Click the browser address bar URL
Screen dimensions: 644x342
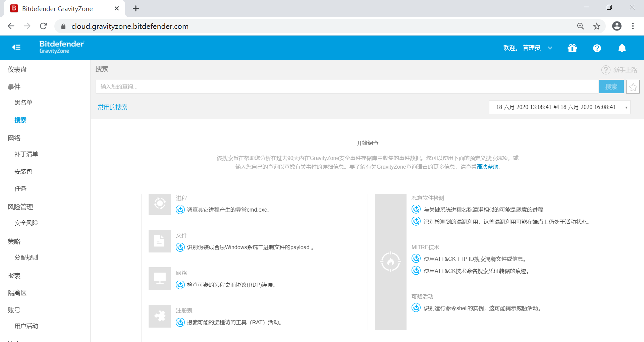(x=130, y=26)
